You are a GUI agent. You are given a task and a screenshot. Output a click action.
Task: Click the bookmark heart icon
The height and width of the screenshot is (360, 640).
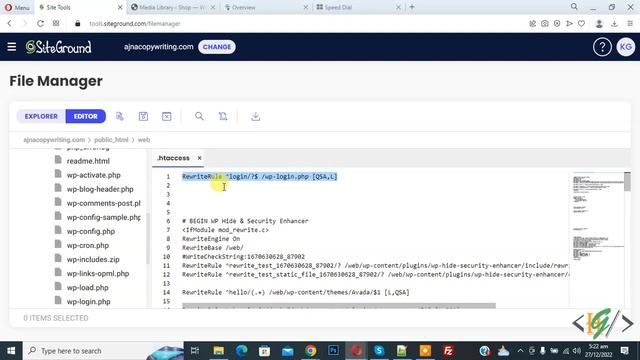pyautogui.click(x=581, y=24)
